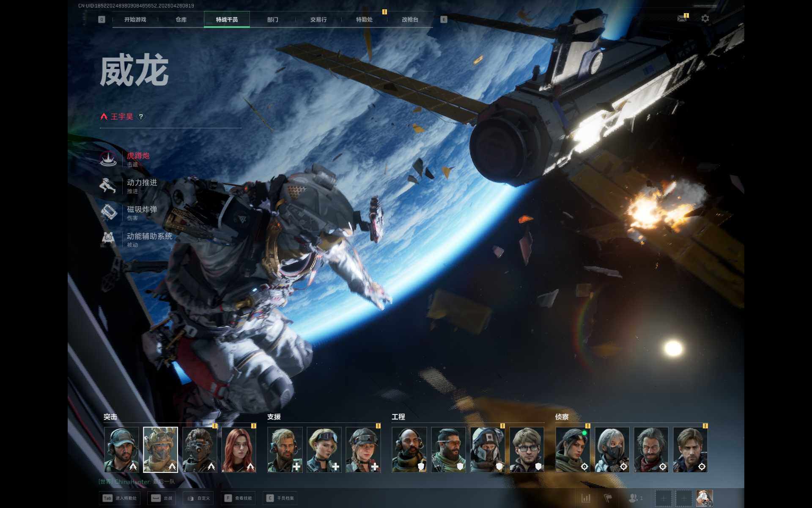Open the statistics bar chart icon

click(x=586, y=498)
